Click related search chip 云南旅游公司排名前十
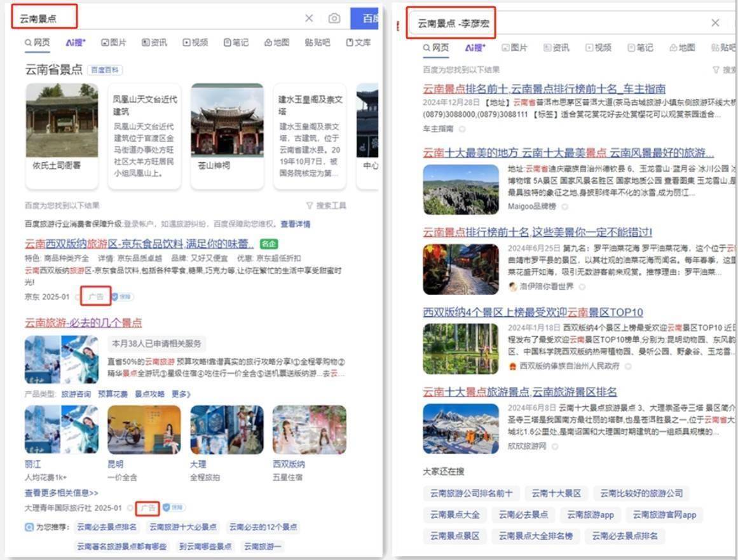The height and width of the screenshot is (560, 738). click(471, 493)
